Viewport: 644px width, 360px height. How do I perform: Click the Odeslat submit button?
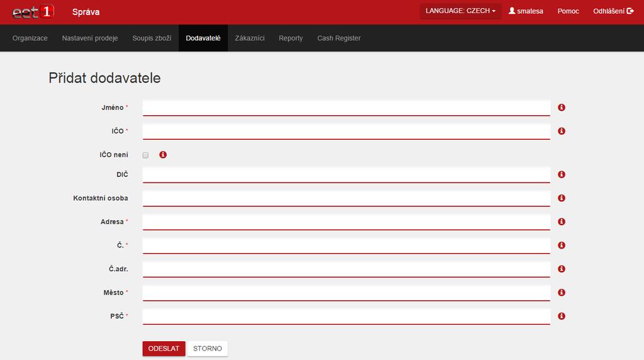[x=164, y=349]
